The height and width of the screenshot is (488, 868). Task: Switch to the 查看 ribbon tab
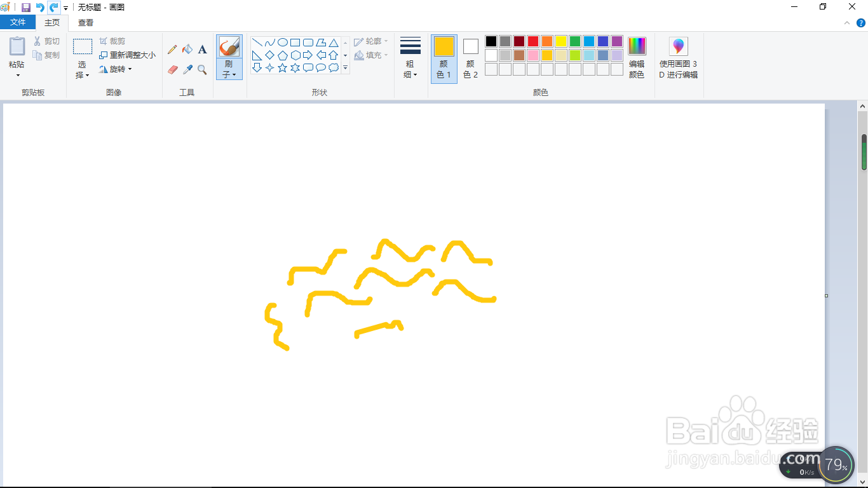click(x=86, y=22)
